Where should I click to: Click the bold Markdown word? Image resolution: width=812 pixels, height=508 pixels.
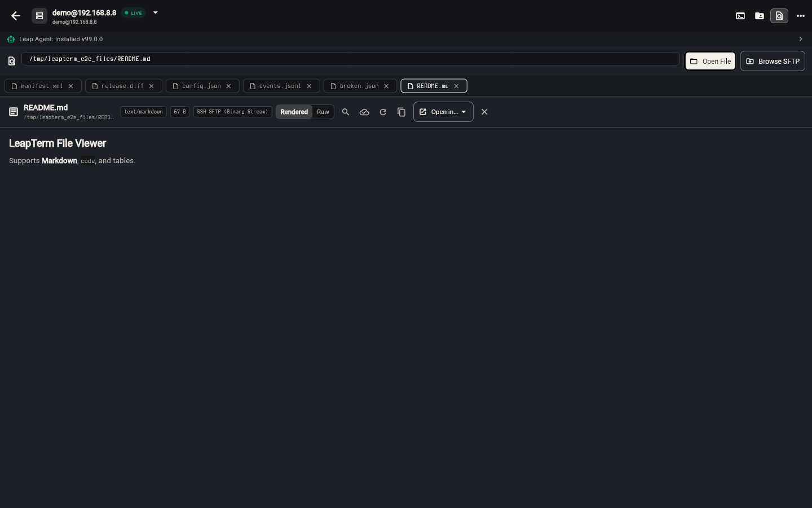(x=59, y=161)
